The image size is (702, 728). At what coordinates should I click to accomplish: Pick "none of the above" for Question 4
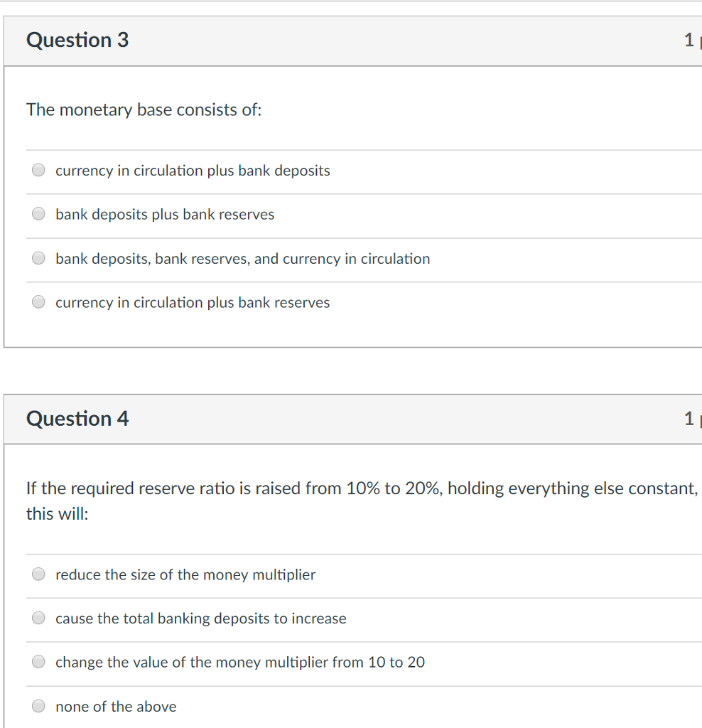coord(38,705)
